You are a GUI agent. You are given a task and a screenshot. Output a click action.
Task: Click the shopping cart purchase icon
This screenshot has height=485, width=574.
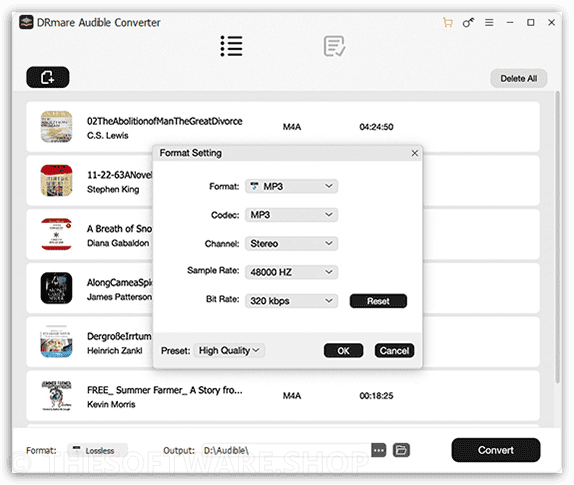(447, 23)
